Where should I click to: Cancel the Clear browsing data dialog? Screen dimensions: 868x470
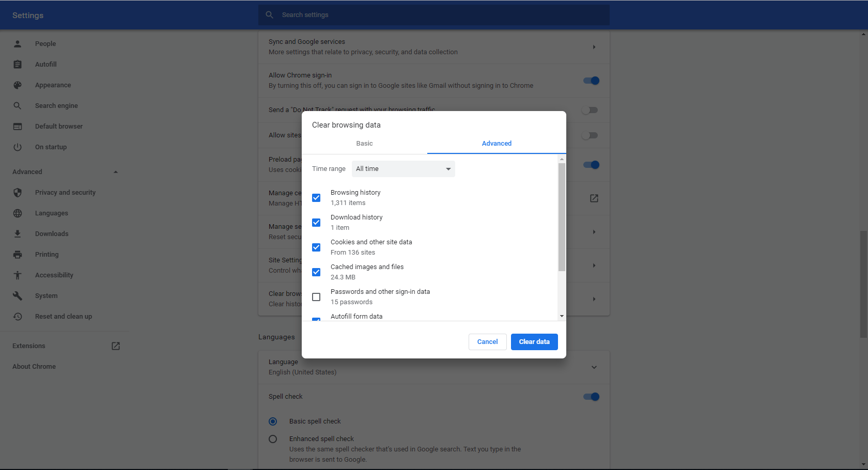coord(487,341)
